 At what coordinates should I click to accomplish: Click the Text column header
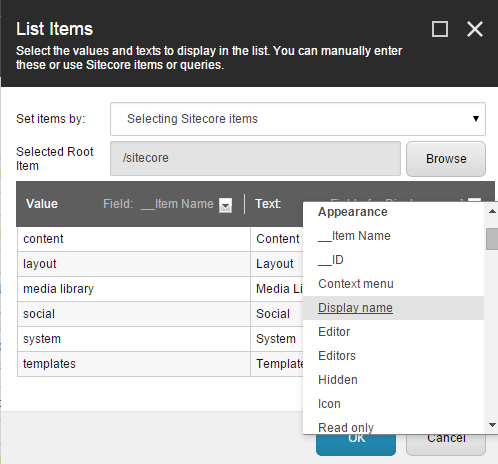[x=268, y=204]
